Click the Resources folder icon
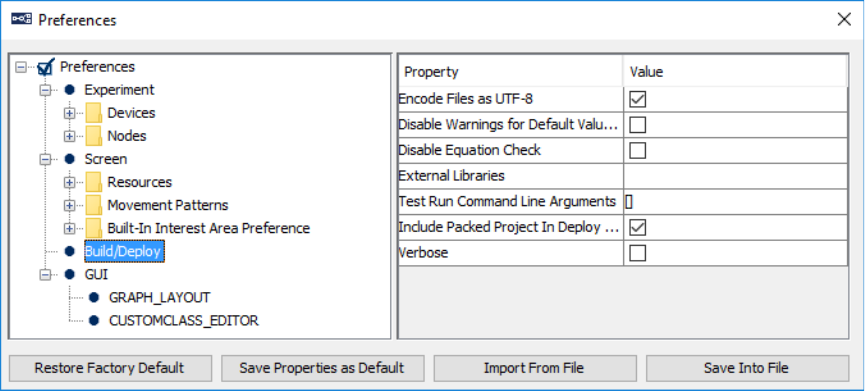 click(x=94, y=182)
